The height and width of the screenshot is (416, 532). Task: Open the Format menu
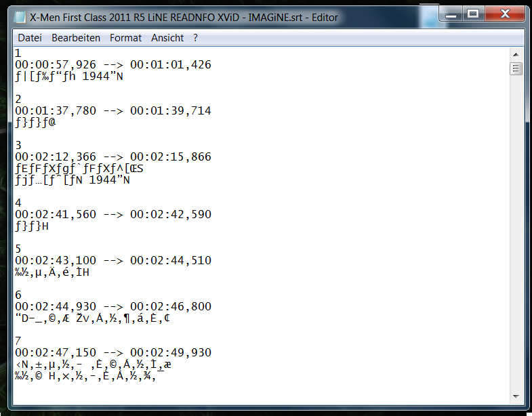[125, 38]
